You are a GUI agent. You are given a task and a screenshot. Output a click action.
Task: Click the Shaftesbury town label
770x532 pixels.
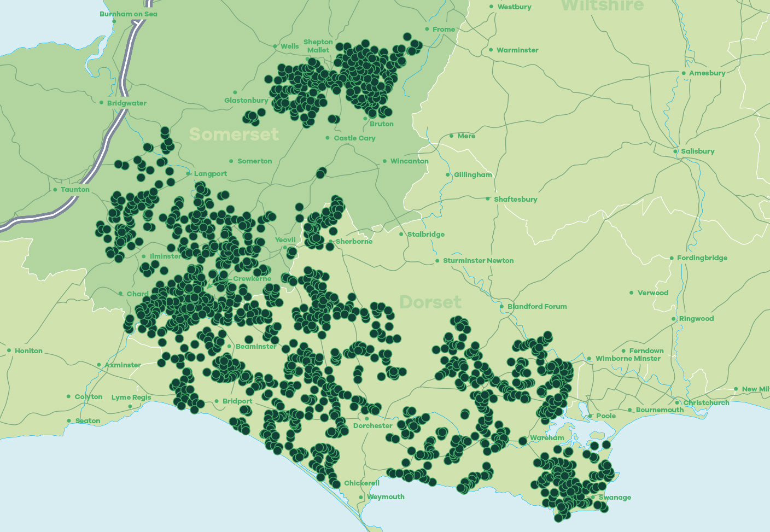[x=515, y=200]
